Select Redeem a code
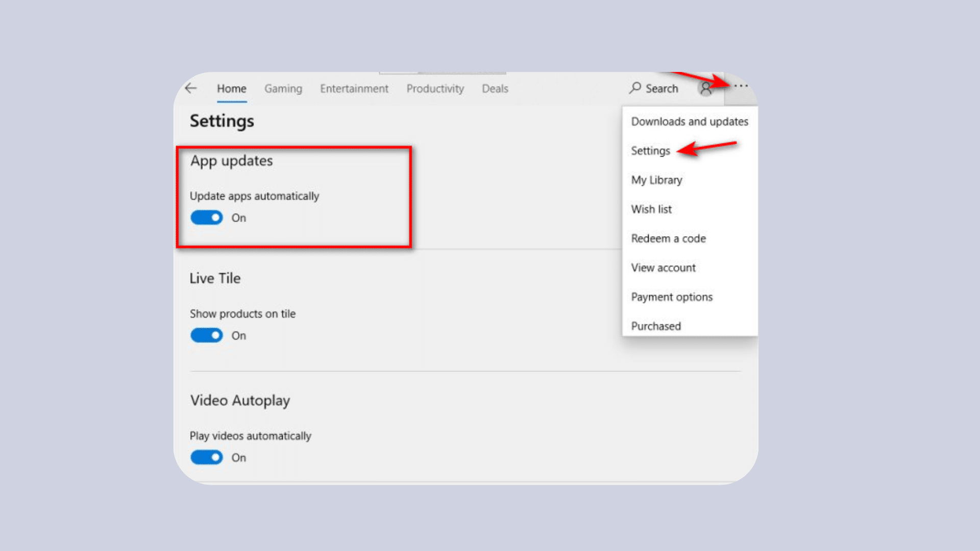Viewport: 980px width, 551px height. (x=668, y=238)
